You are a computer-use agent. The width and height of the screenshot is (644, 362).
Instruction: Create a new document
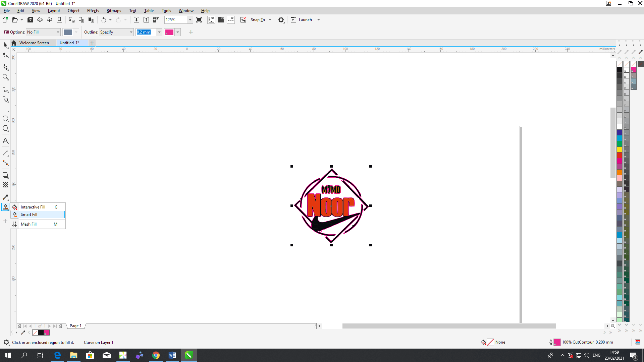5,20
